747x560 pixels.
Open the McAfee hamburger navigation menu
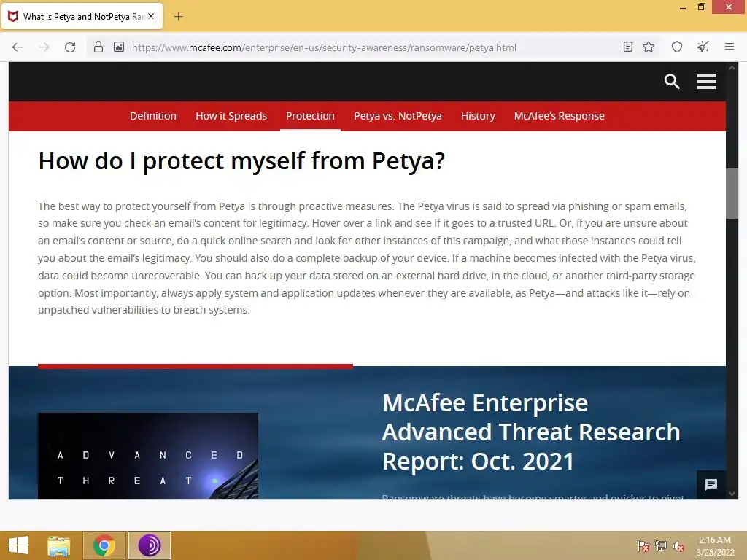pyautogui.click(x=706, y=82)
